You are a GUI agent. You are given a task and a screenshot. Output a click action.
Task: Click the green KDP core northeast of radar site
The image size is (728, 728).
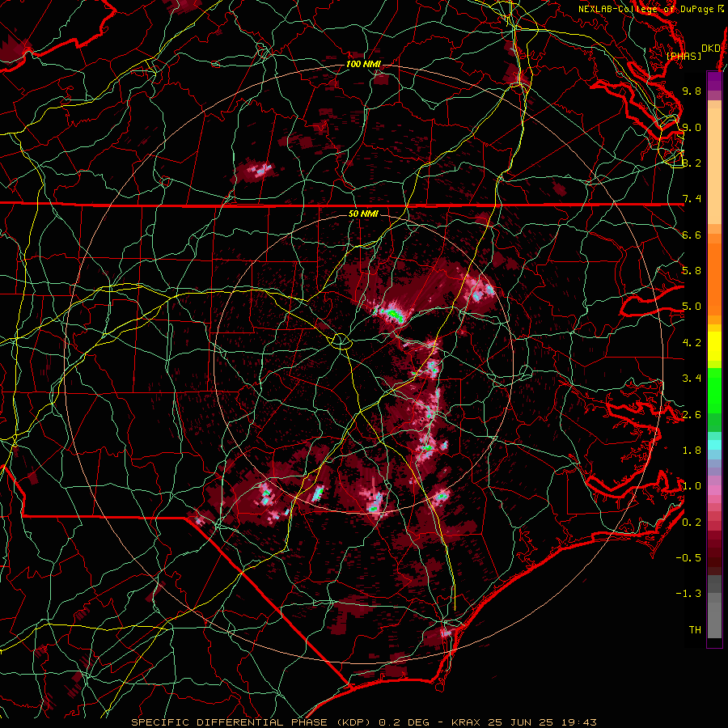394,315
